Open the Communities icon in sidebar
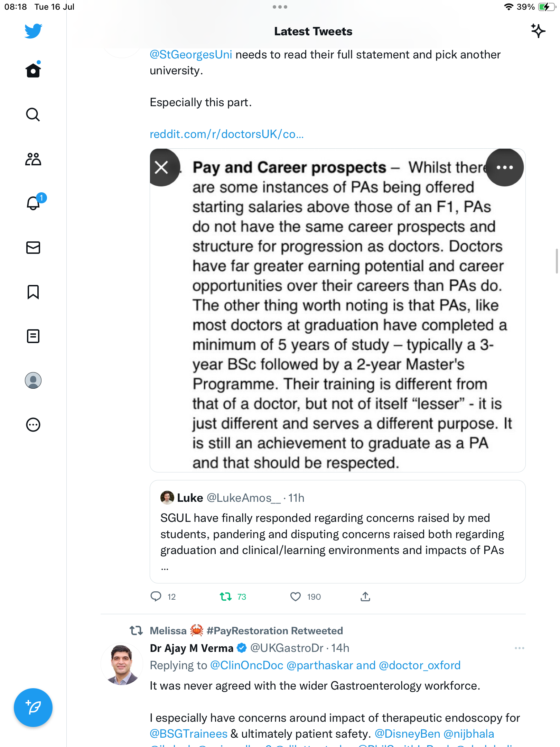Viewport: 560px width, 747px height. pos(33,159)
